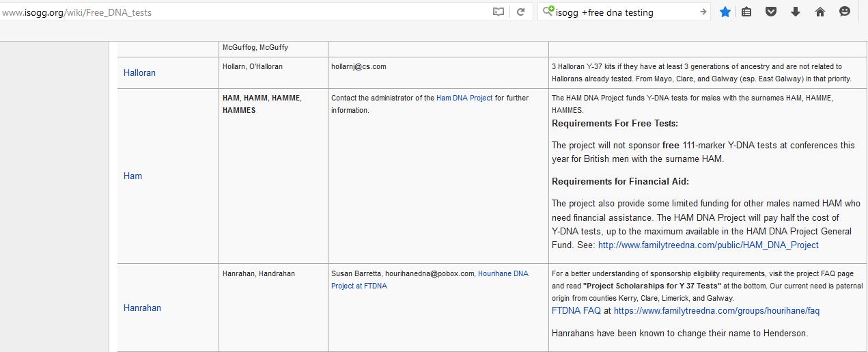This screenshot has width=868, height=352.
Task: Open Hourihane DNA Project at FTDNA link
Action: coord(430,280)
